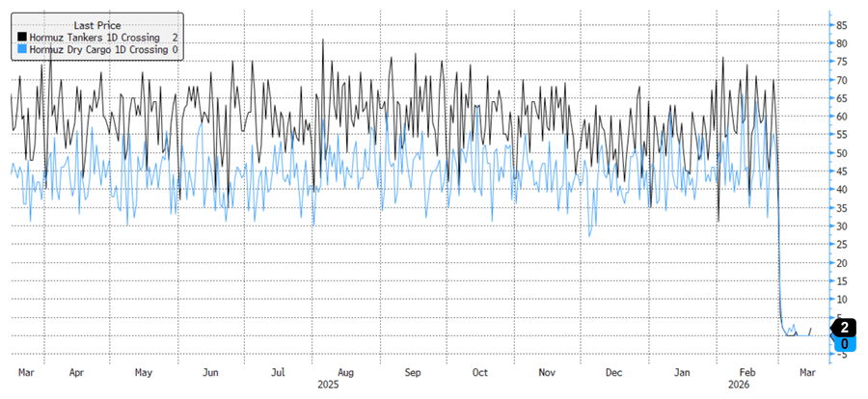Screen dimensions: 868x399
Task: Click the black last-value tag showing 2
Action: click(x=845, y=328)
